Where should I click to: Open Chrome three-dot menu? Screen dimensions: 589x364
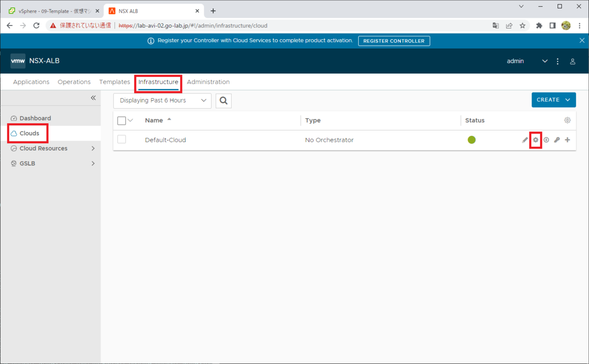[x=579, y=26]
